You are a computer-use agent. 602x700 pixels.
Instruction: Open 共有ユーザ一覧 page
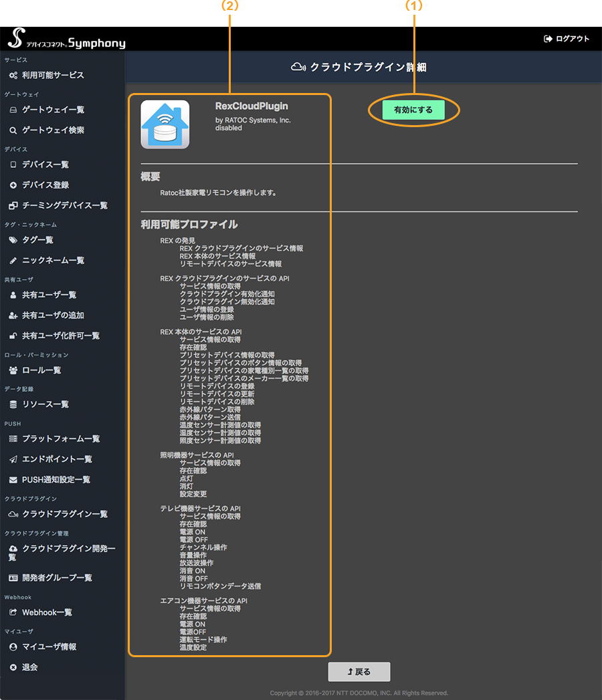point(49,295)
